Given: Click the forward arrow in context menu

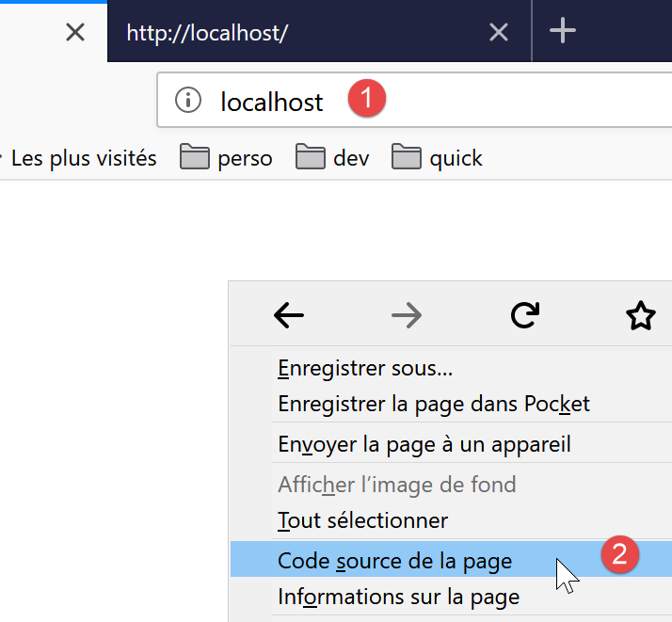Looking at the screenshot, I should pos(407,317).
